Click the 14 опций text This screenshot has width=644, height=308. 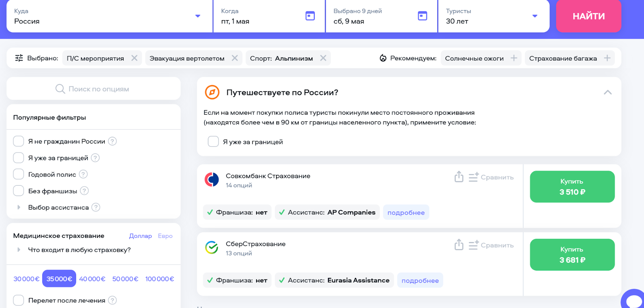[239, 185]
